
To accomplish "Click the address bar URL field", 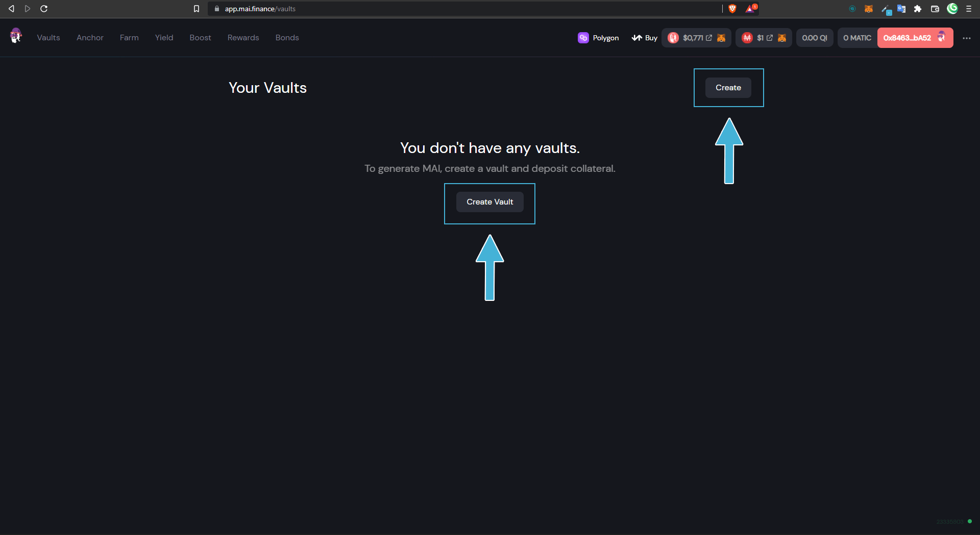I will 459,9.
